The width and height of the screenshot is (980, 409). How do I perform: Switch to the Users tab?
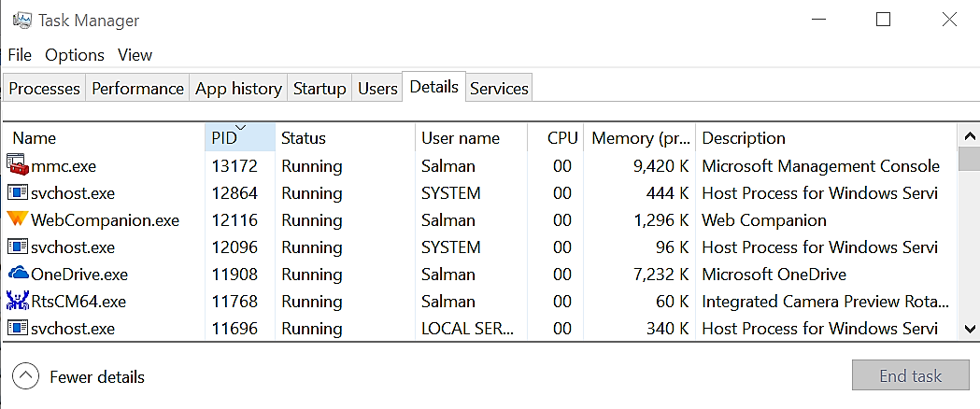[377, 89]
